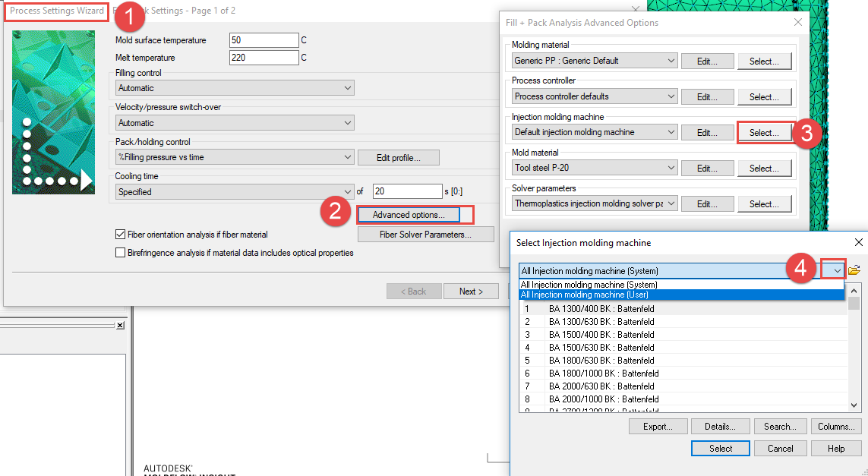Click the Next button on the wizard

[x=471, y=291]
